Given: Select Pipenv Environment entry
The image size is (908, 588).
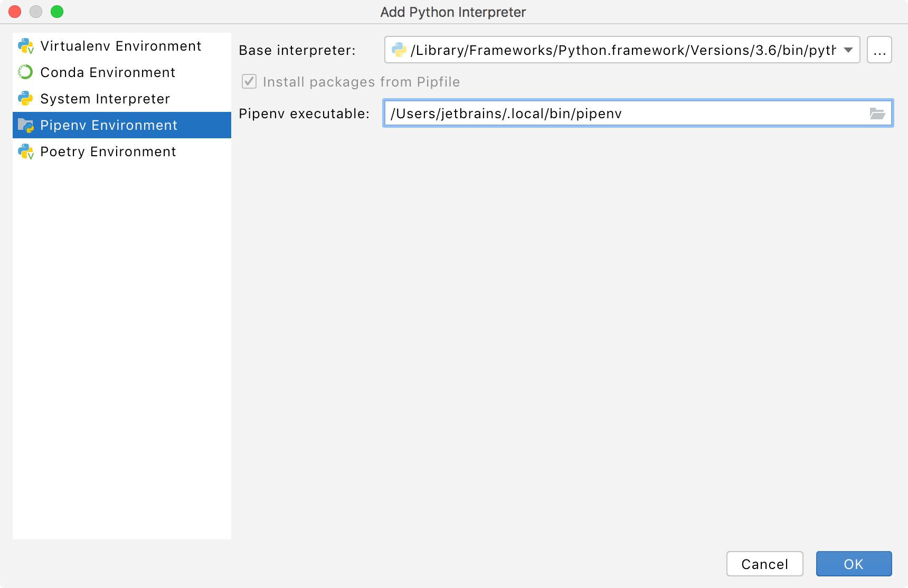Looking at the screenshot, I should (122, 125).
